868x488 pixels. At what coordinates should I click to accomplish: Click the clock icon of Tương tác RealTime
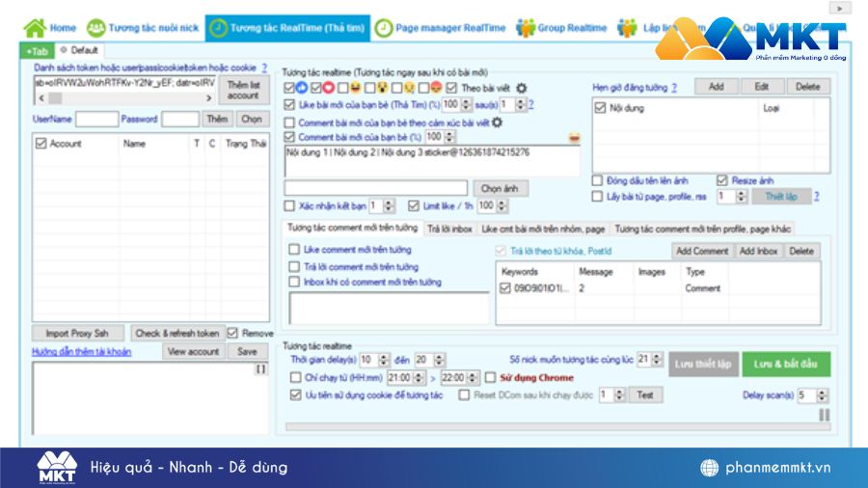[219, 28]
